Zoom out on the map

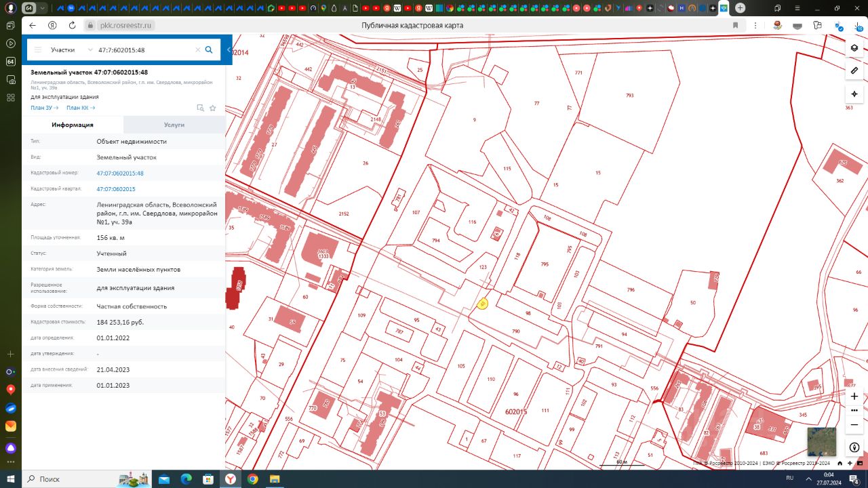[854, 425]
